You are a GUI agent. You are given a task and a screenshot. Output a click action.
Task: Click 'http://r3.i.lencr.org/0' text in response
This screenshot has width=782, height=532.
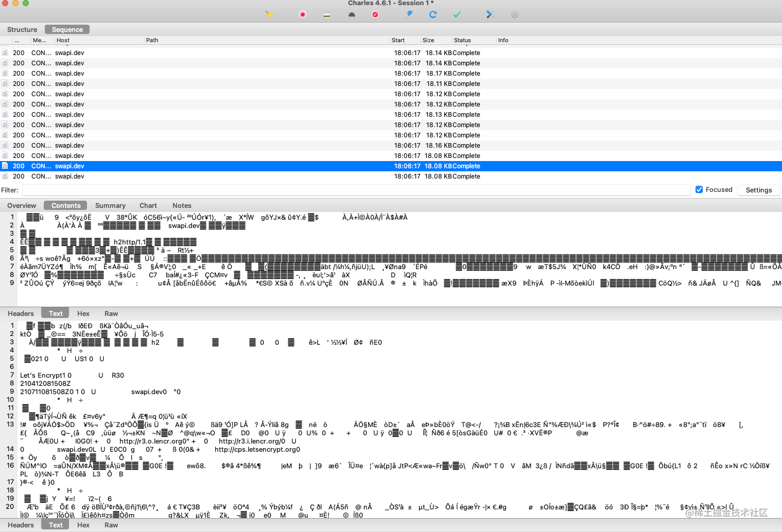click(x=252, y=441)
